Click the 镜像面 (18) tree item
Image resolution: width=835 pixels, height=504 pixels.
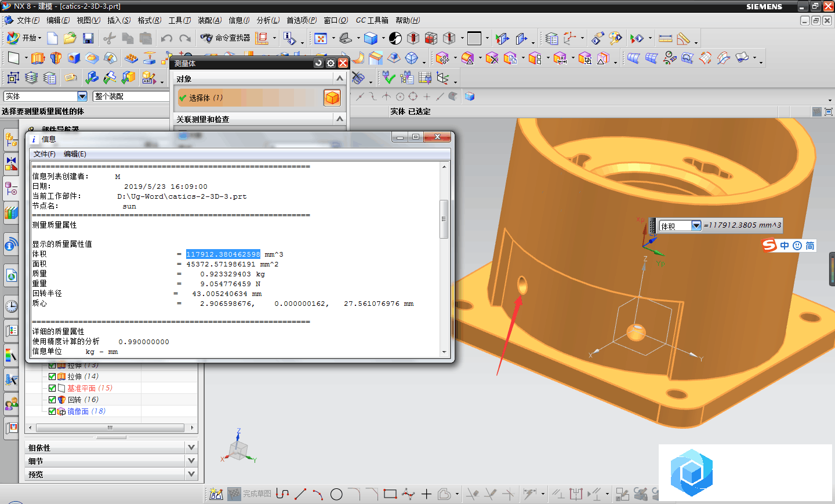pos(86,411)
